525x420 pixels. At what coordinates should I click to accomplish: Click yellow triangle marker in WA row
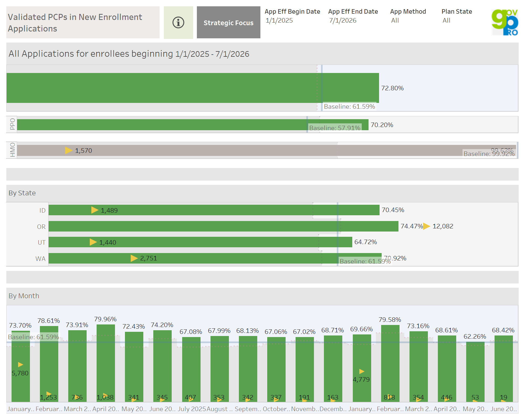134,258
